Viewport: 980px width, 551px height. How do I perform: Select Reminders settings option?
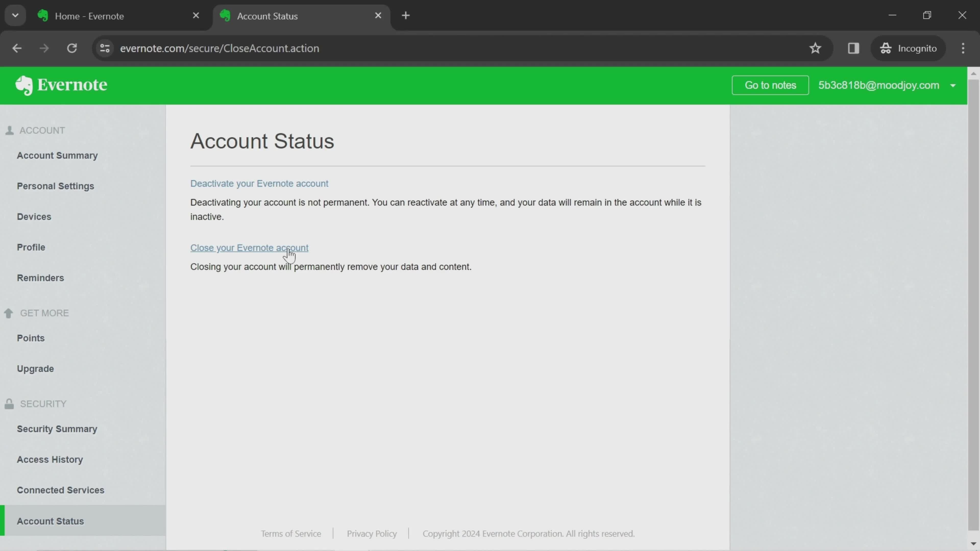(40, 278)
